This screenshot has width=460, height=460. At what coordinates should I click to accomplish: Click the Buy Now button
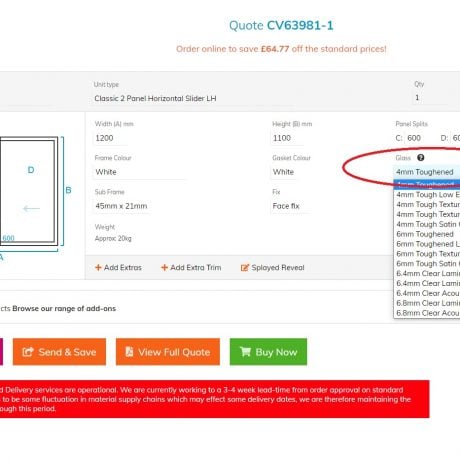click(268, 352)
